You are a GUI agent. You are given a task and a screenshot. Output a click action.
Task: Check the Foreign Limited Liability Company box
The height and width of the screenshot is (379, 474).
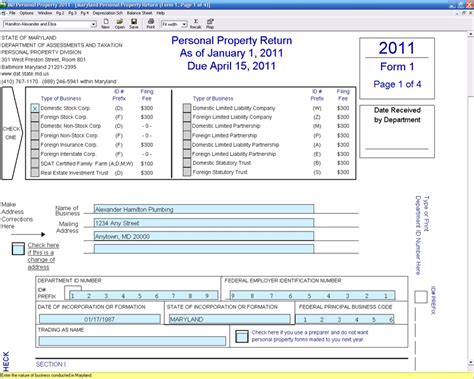click(187, 117)
